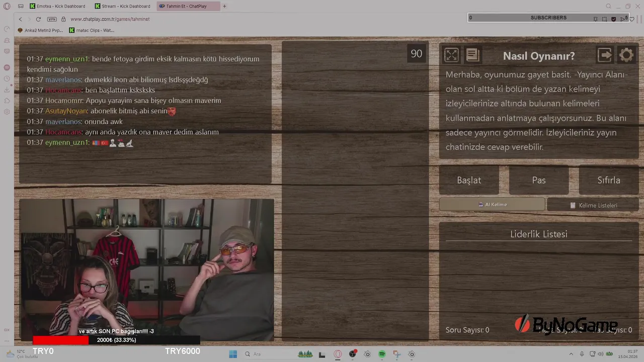Go back using the browser back arrow
The image size is (644, 362).
point(20,19)
